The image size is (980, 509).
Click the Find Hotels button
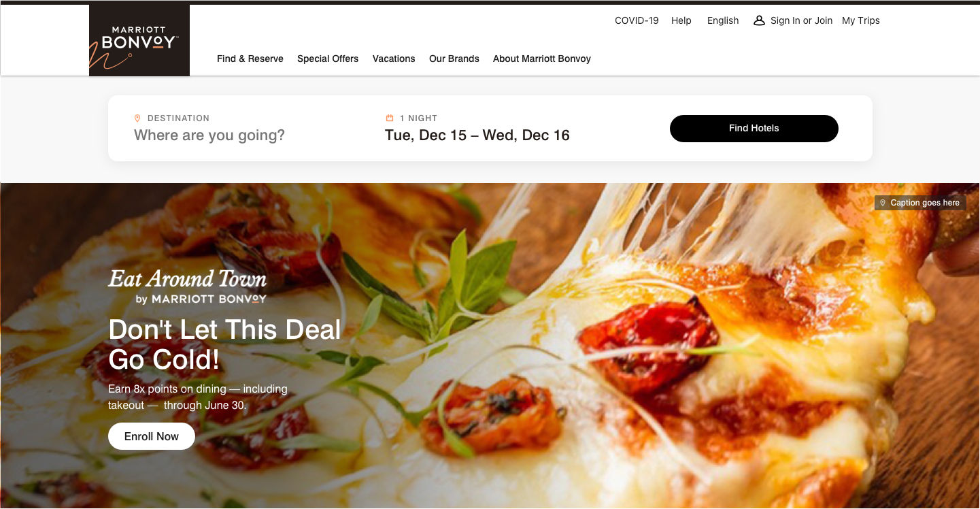(x=754, y=129)
